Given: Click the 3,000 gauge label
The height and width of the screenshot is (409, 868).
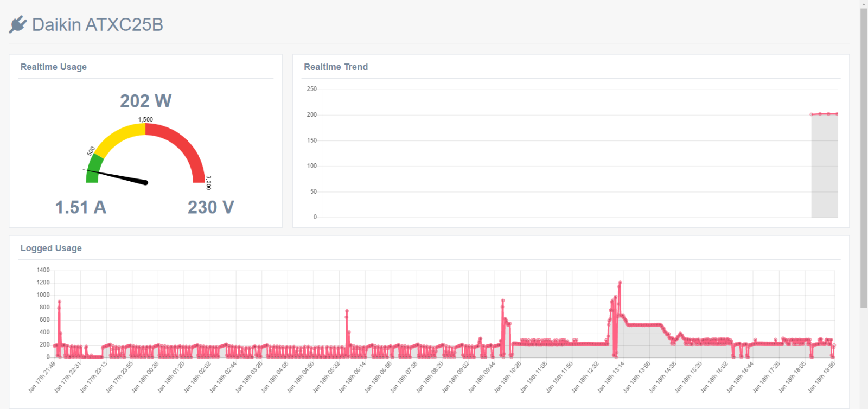Looking at the screenshot, I should coord(209,182).
